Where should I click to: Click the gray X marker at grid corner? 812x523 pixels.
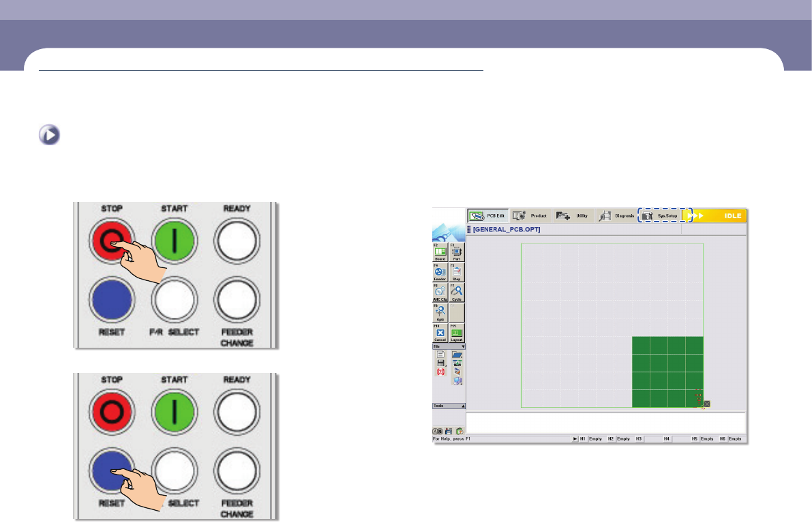707,404
